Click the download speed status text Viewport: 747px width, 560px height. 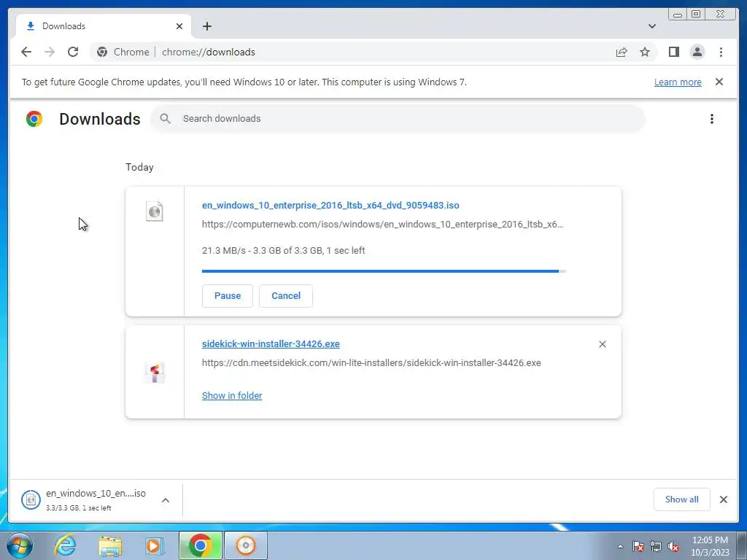tap(284, 251)
